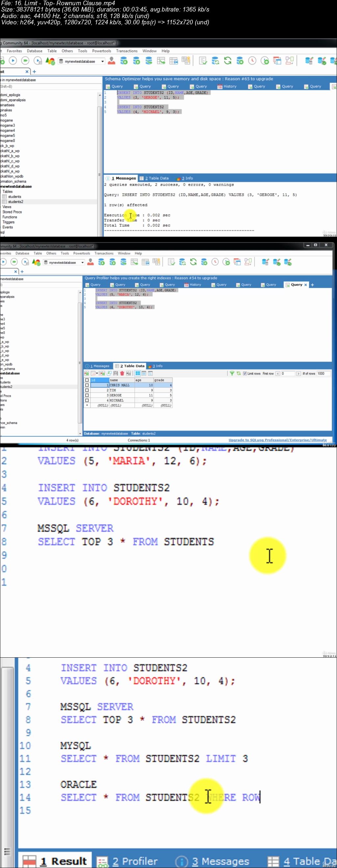The image size is (337, 868).
Task: Switch to History tab in top frame
Action: pyautogui.click(x=227, y=86)
